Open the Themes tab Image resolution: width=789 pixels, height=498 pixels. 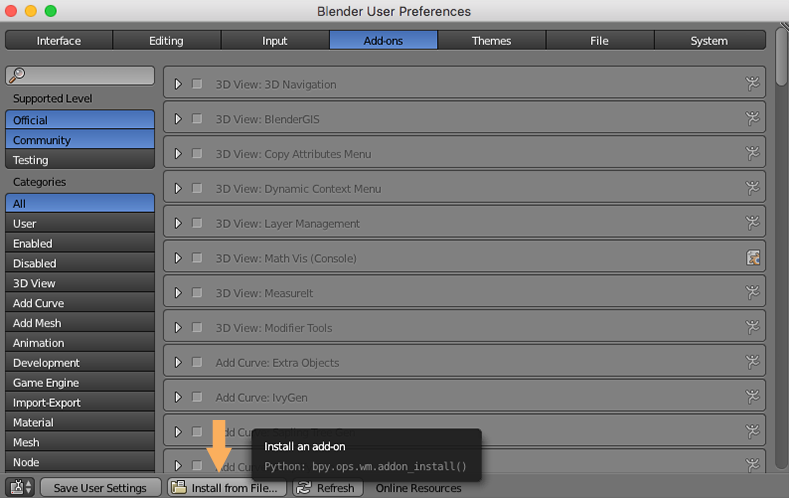(492, 40)
